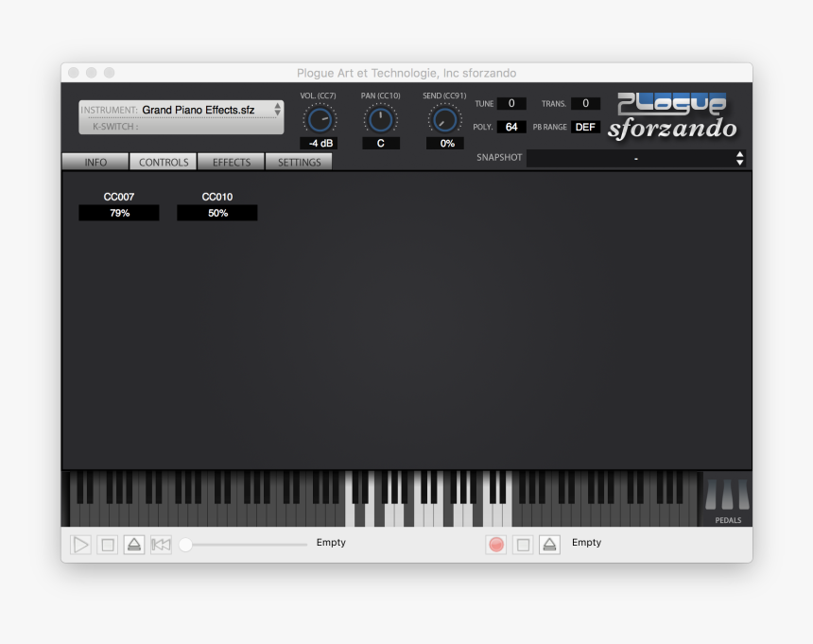Click the playback position slider handle
This screenshot has height=644, width=813.
tap(185, 545)
